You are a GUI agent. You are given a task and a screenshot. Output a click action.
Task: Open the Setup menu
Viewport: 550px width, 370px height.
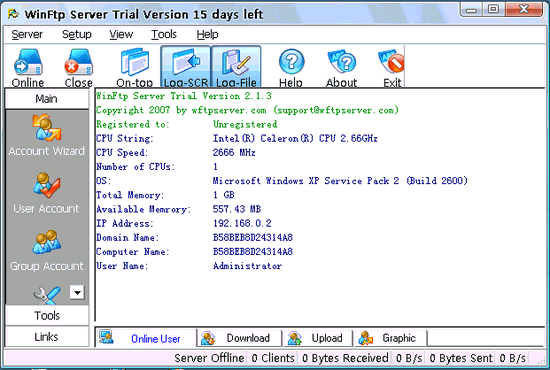click(x=77, y=34)
